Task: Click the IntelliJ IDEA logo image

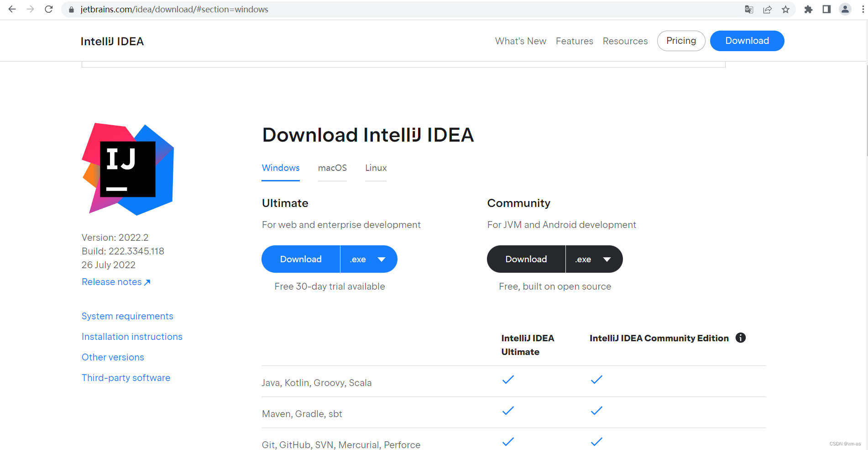Action: tap(128, 169)
